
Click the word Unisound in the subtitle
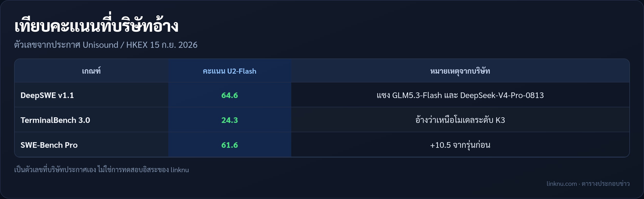100,45
